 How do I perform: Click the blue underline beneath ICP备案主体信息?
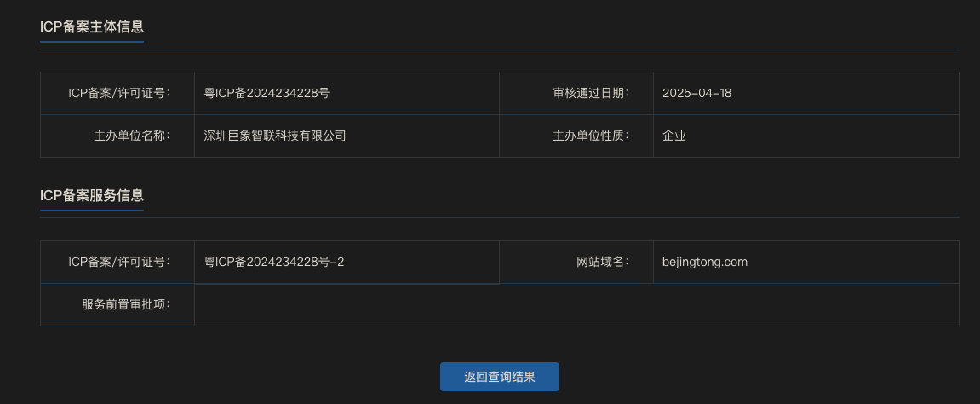pyautogui.click(x=92, y=42)
